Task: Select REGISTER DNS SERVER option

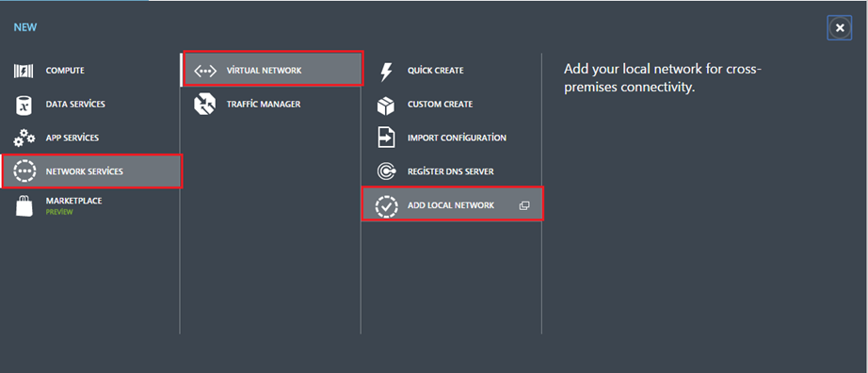Action: [x=450, y=171]
